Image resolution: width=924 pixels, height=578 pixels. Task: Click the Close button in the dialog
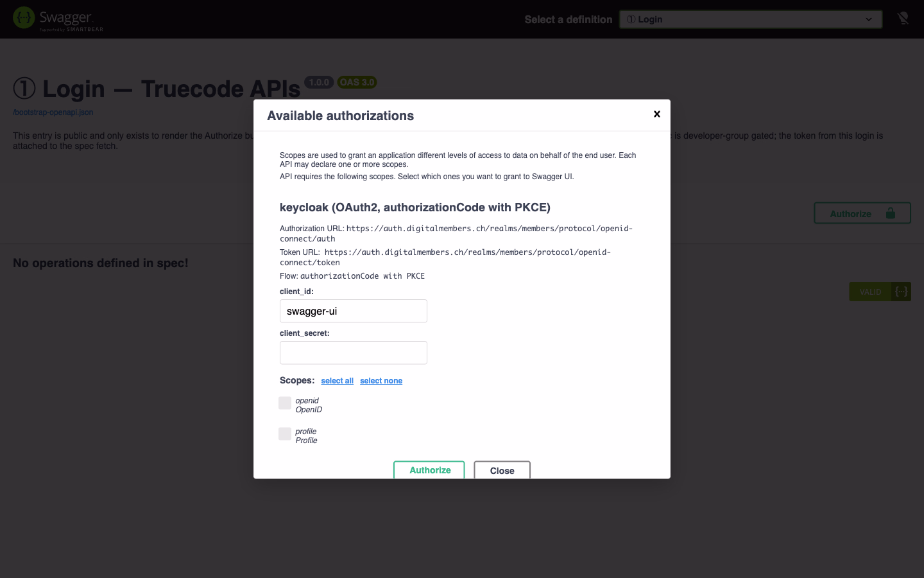(502, 470)
